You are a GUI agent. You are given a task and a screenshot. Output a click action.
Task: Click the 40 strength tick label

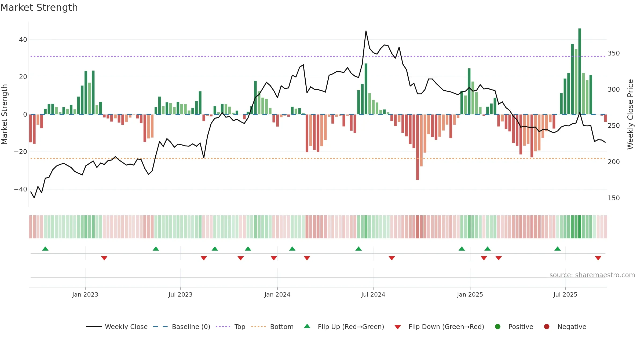pyautogui.click(x=23, y=40)
